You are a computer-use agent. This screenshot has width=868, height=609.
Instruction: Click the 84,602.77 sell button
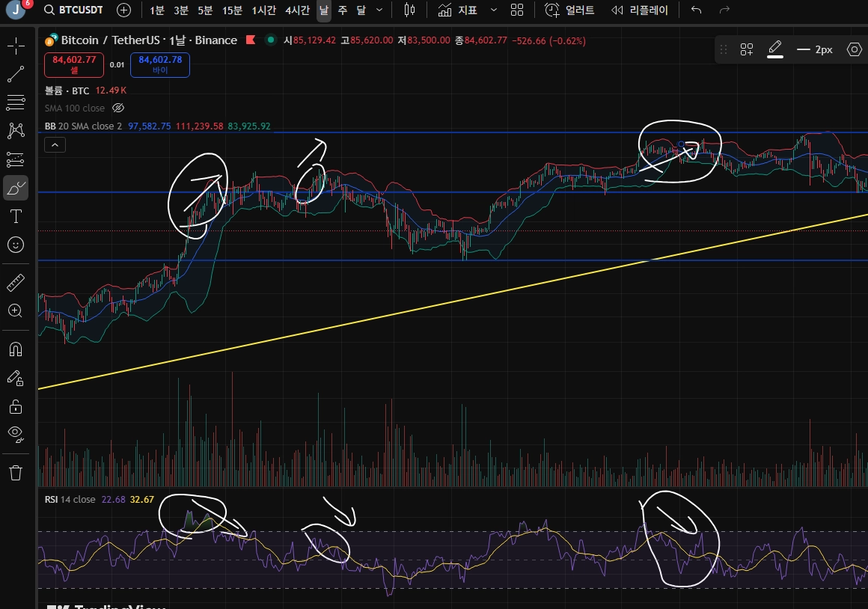[74, 65]
